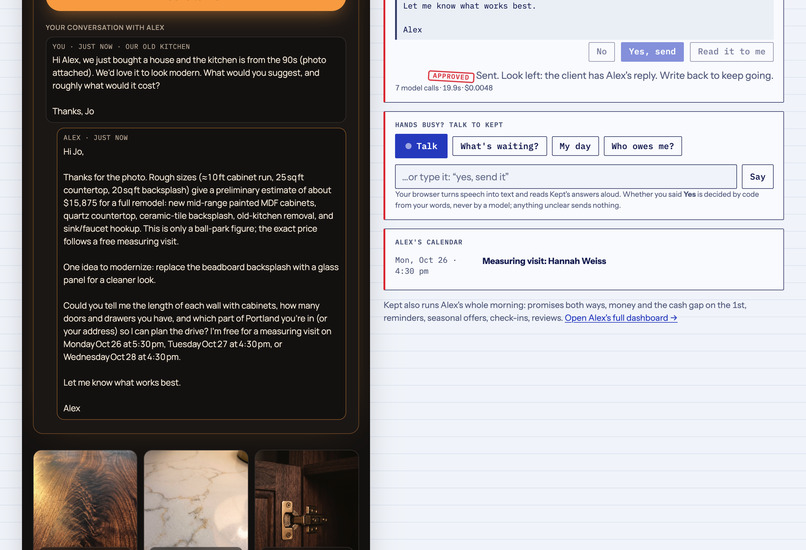Click "Let me know what works best." in draft
The width and height of the screenshot is (806, 550).
[x=469, y=6]
